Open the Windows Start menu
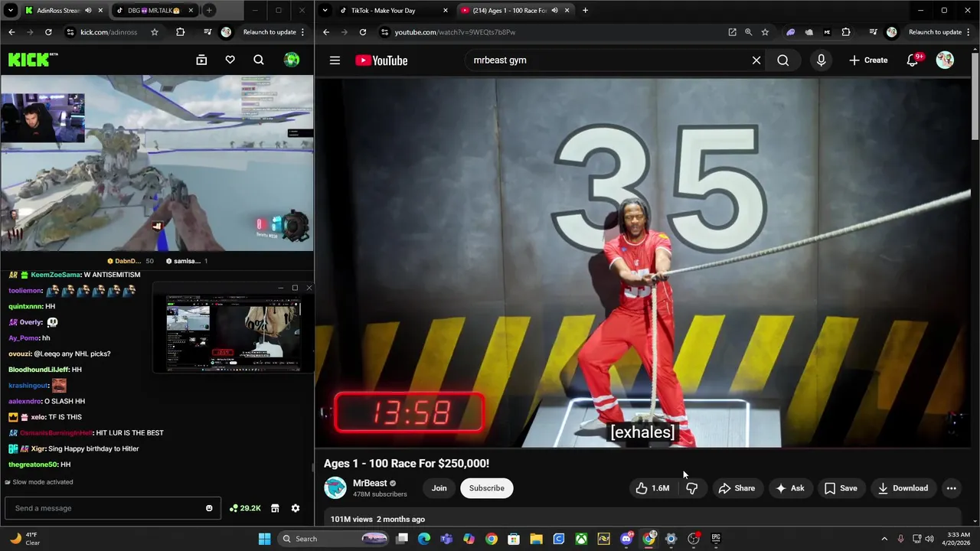The height and width of the screenshot is (551, 980). [x=264, y=539]
